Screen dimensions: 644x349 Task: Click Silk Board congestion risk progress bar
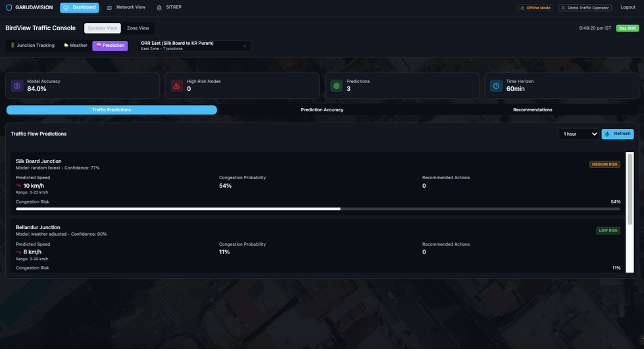[x=318, y=209]
